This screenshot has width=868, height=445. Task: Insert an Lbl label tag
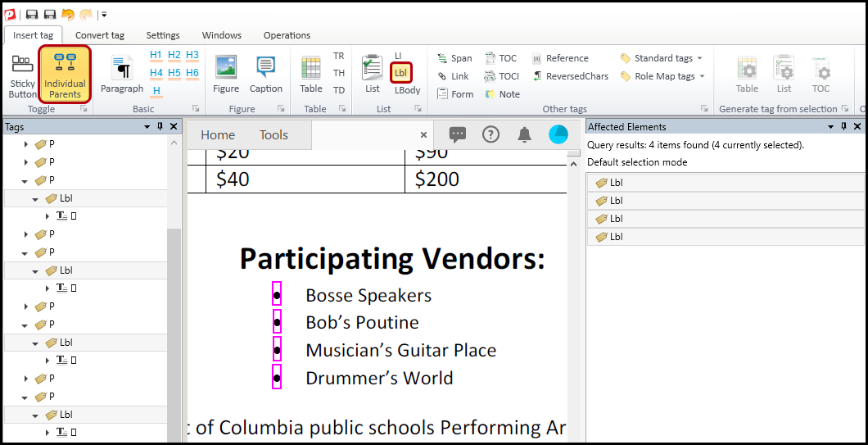(400, 73)
